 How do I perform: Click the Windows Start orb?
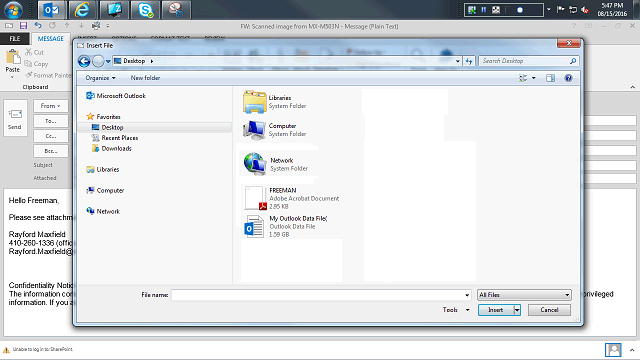(13, 10)
